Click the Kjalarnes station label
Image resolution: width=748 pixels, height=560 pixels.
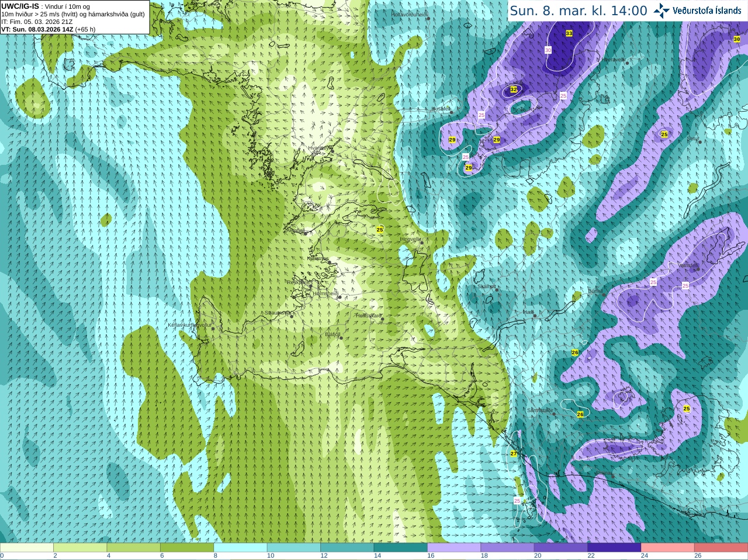tap(318, 258)
